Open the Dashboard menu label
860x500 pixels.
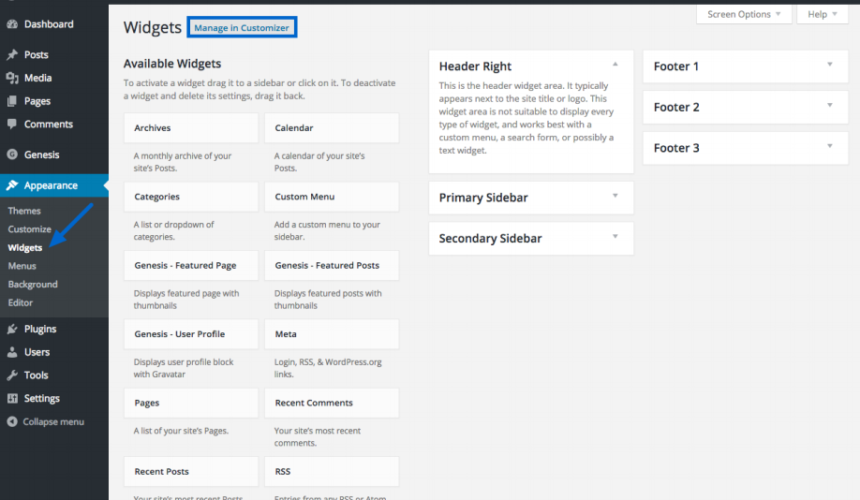pos(49,24)
